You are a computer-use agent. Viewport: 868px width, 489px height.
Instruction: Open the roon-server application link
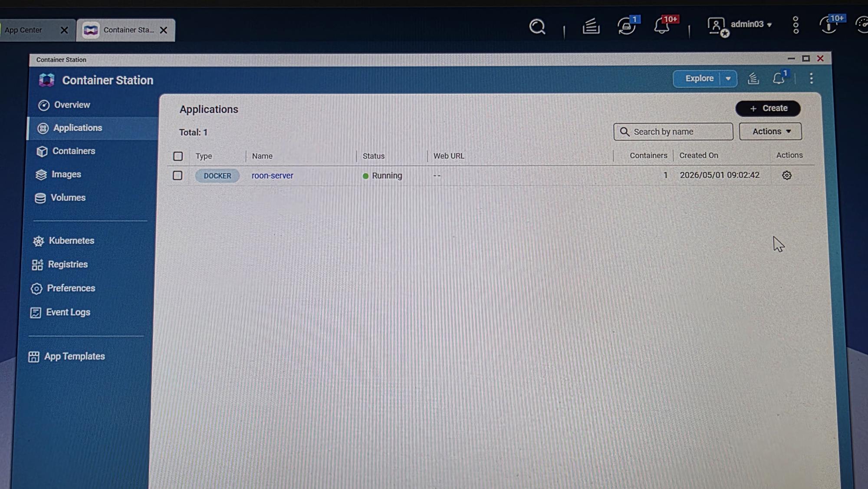[272, 176]
